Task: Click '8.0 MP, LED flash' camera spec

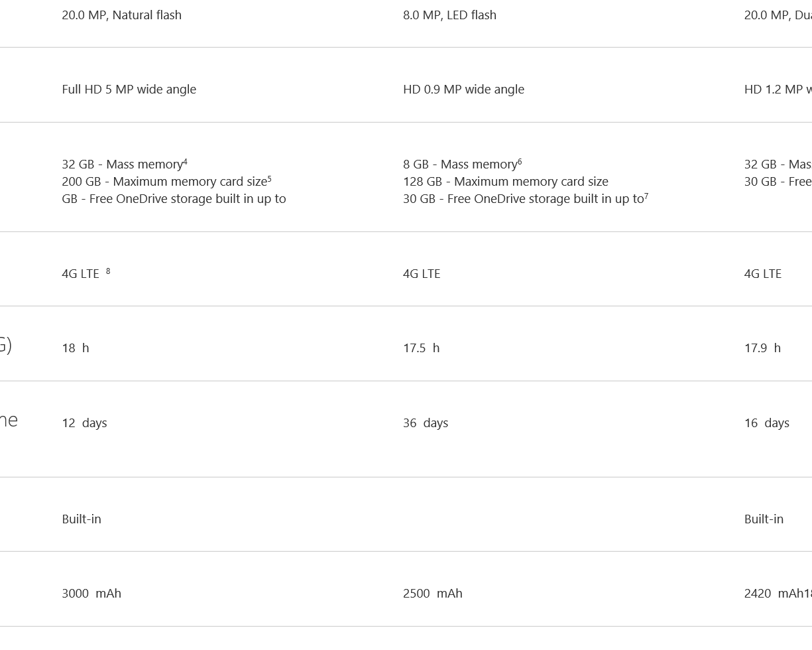Action: (449, 15)
